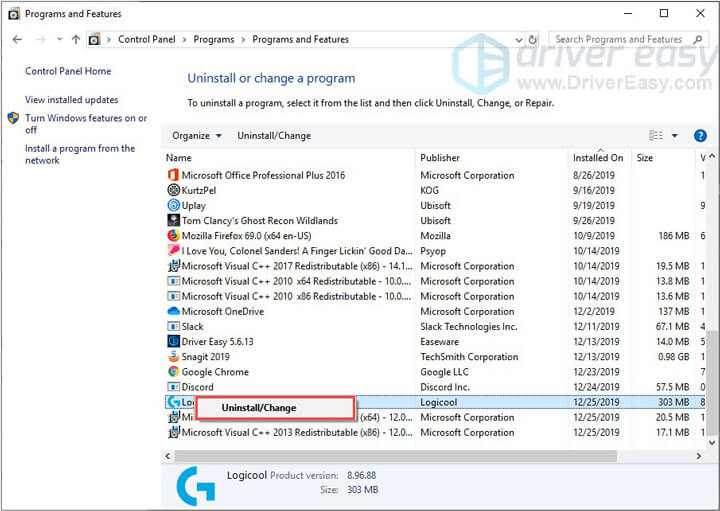Go back with the back arrow

point(17,39)
